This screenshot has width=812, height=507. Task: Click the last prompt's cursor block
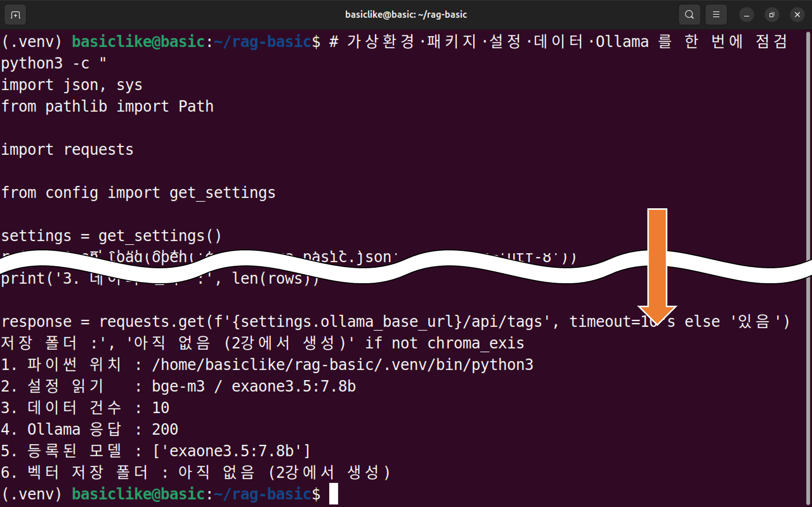click(x=334, y=494)
